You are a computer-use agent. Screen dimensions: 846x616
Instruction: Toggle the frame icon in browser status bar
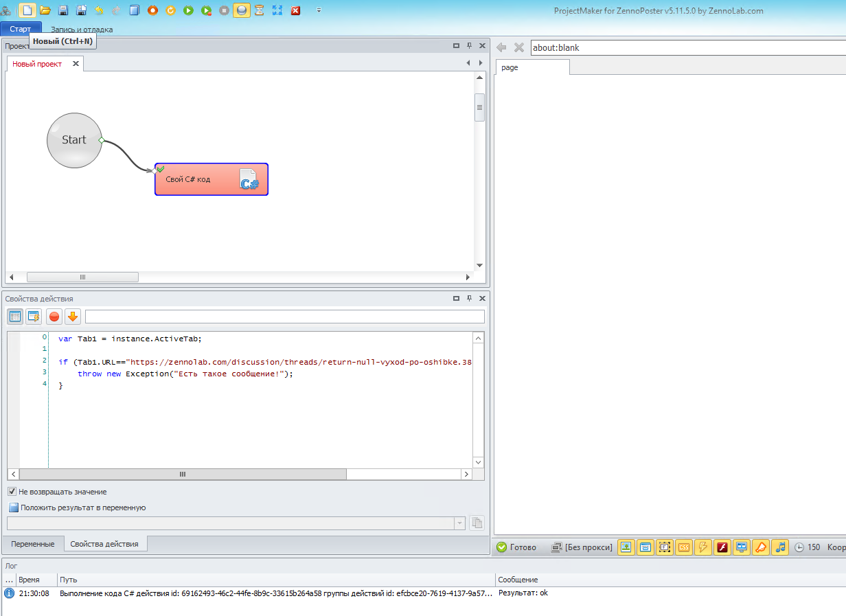[x=664, y=547]
